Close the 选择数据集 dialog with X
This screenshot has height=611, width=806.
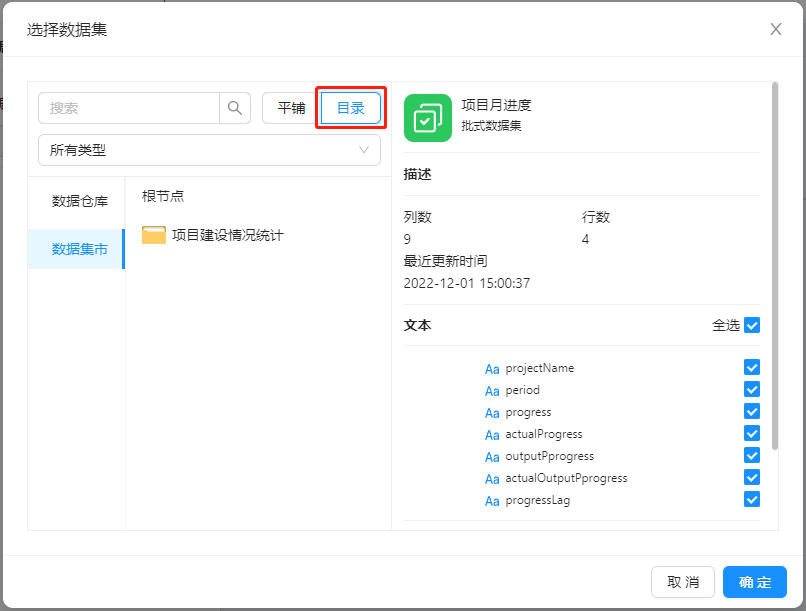pos(775,29)
